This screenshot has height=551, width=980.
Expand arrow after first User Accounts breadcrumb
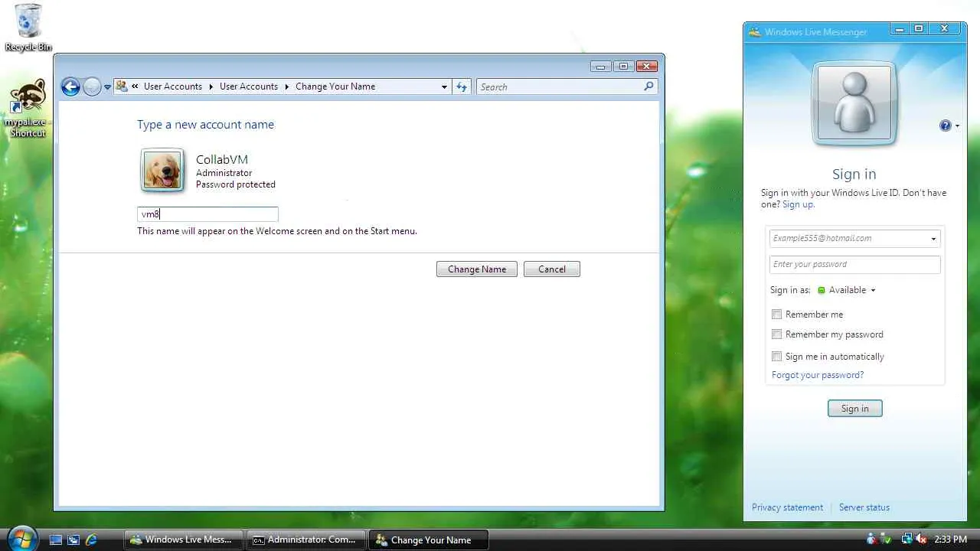pyautogui.click(x=211, y=86)
